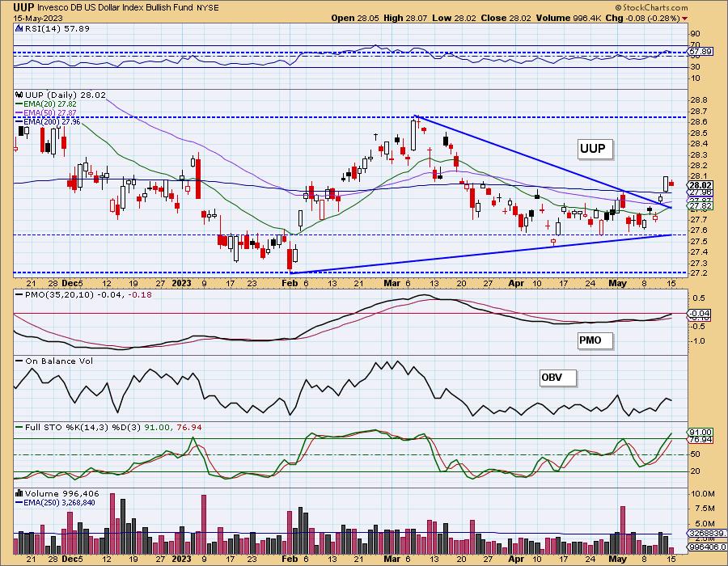Click the Volume 996,406 legend label
The image size is (728, 566).
61,493
